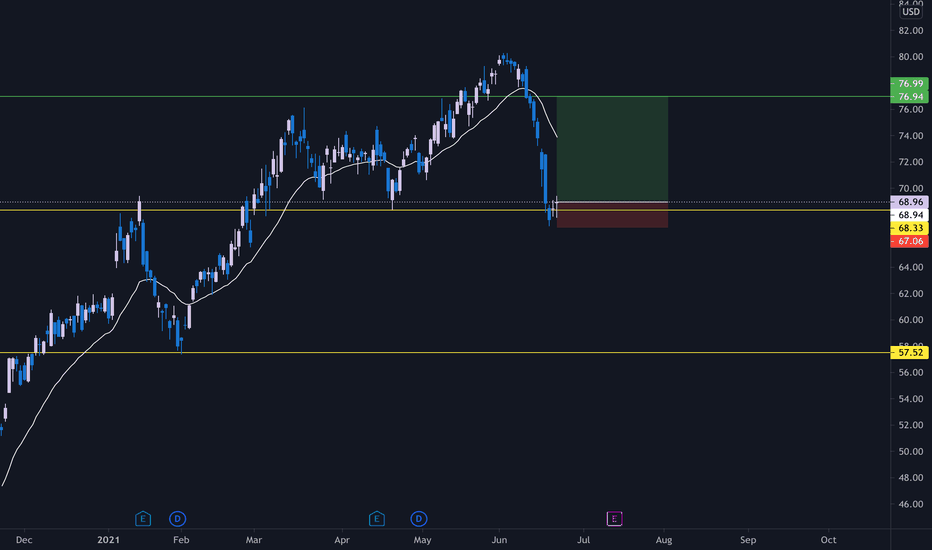932x550 pixels.
Task: Click the Sep label on the time axis
Action: click(748, 540)
